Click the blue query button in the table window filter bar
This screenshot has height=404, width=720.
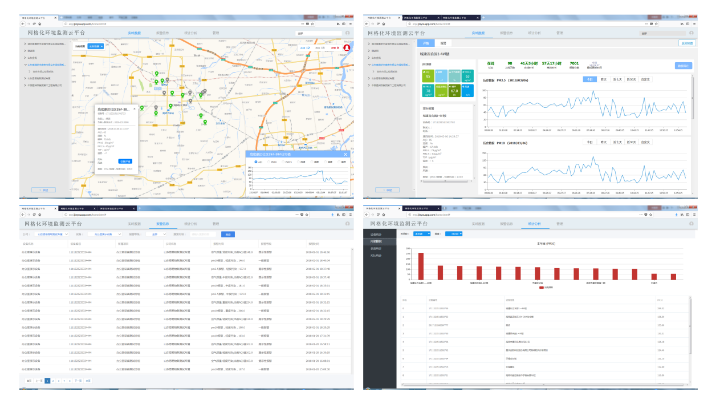(x=227, y=235)
